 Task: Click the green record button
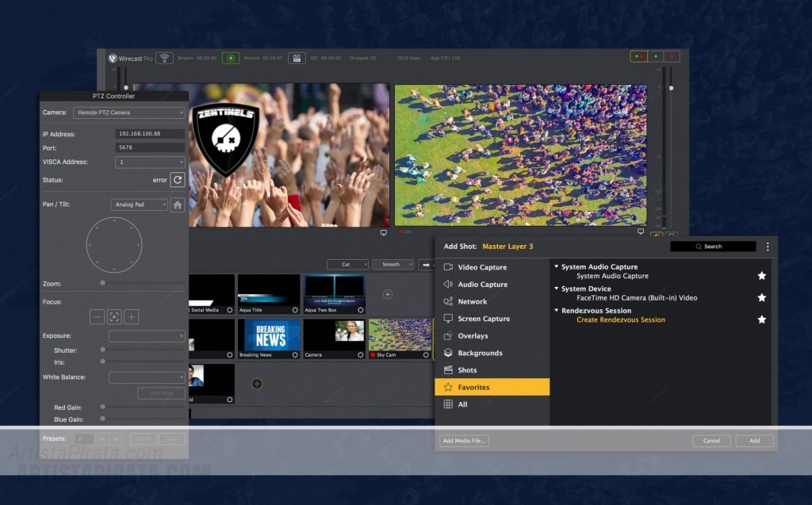point(231,58)
